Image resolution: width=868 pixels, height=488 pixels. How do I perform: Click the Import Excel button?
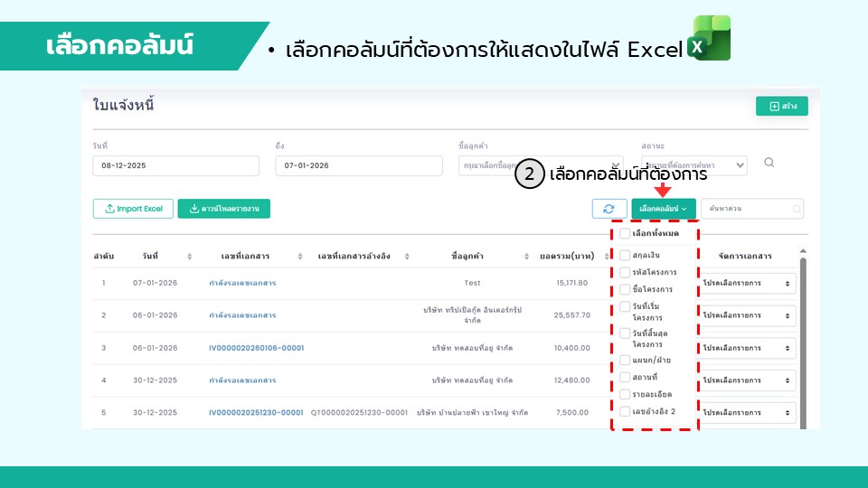point(133,209)
